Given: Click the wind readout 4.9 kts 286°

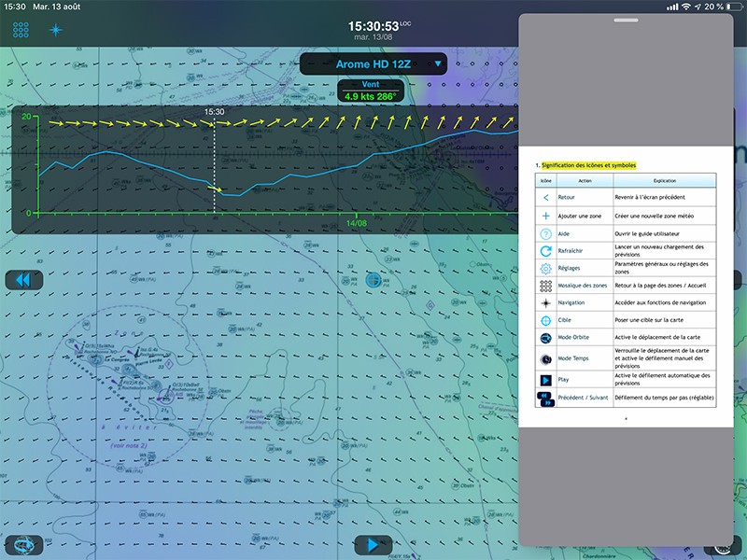Looking at the screenshot, I should coord(371,96).
